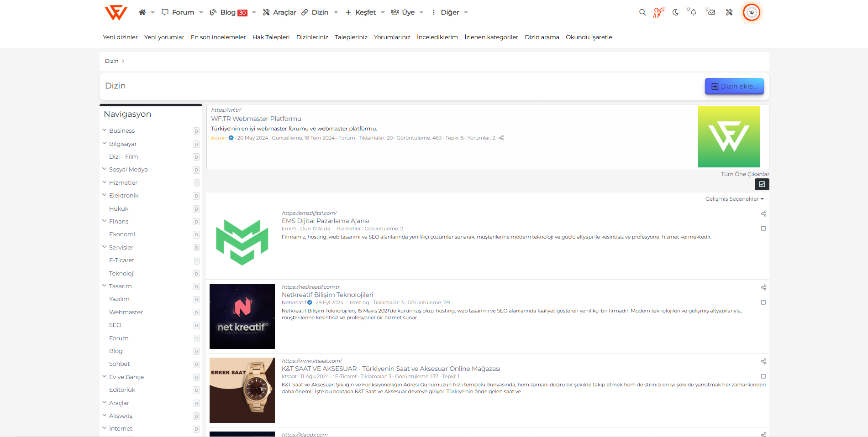Expand the Servisler category
The image size is (868, 437).
[105, 247]
